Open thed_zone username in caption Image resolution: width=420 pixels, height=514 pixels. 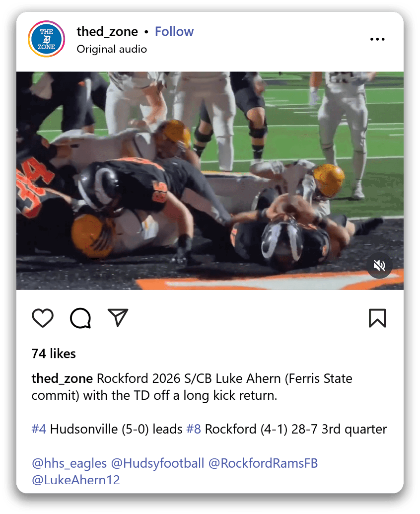[x=62, y=378]
